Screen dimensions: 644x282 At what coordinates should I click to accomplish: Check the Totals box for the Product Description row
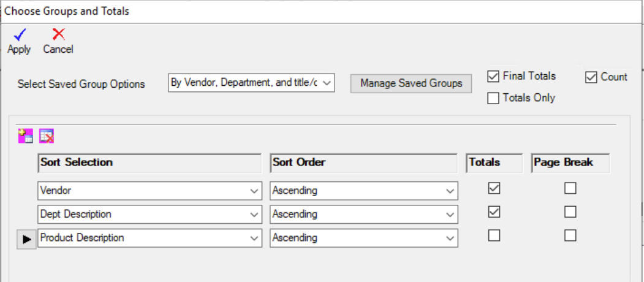(x=494, y=235)
